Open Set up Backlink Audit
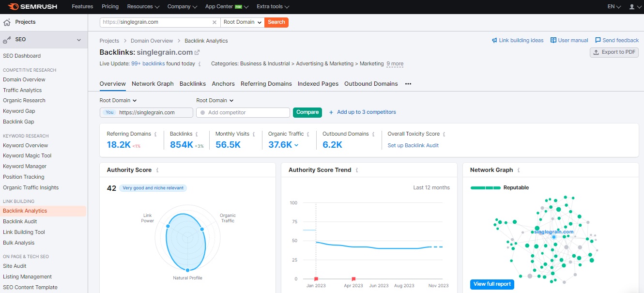Screen dimensions: 644x293 click(x=413, y=145)
